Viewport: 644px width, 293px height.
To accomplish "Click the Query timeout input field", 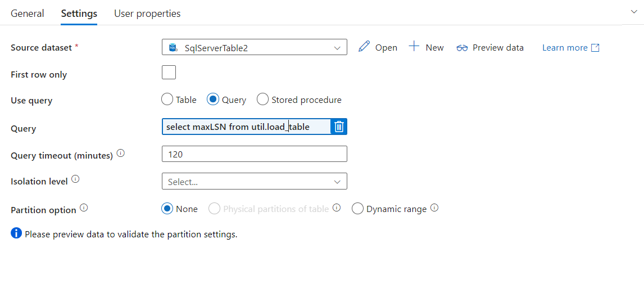I will [254, 154].
